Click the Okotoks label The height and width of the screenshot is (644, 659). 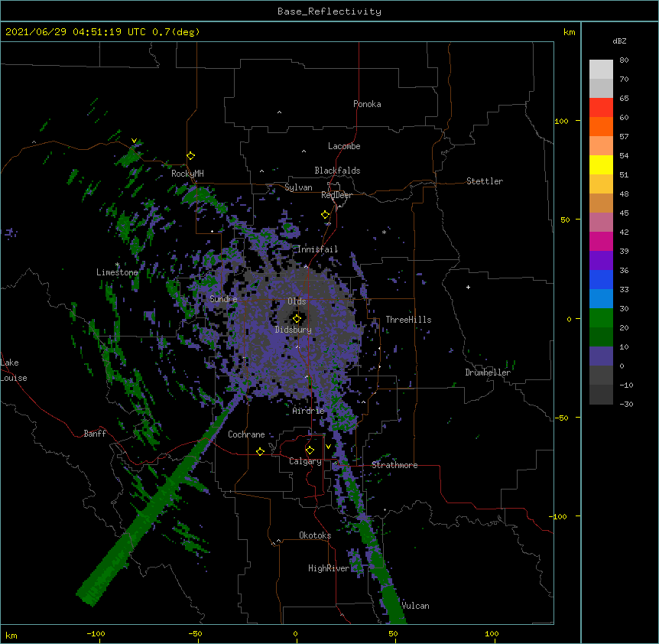click(315, 535)
